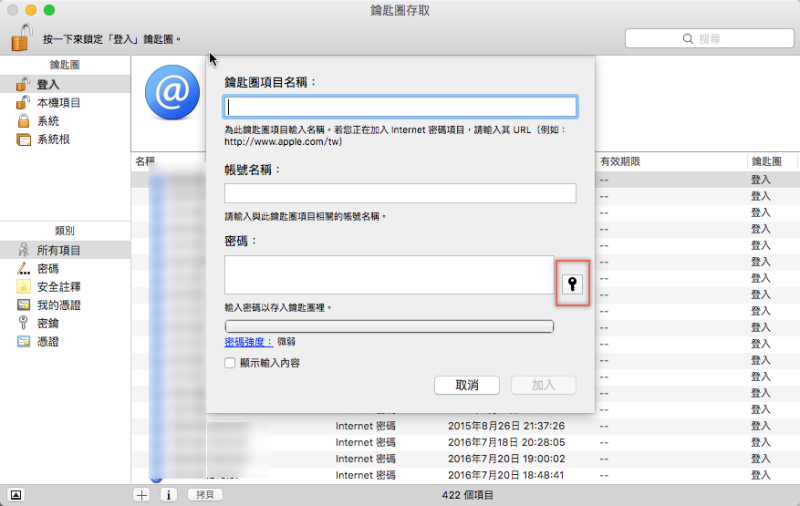Show the 我的憑證 category
The image size is (800, 506).
(65, 305)
